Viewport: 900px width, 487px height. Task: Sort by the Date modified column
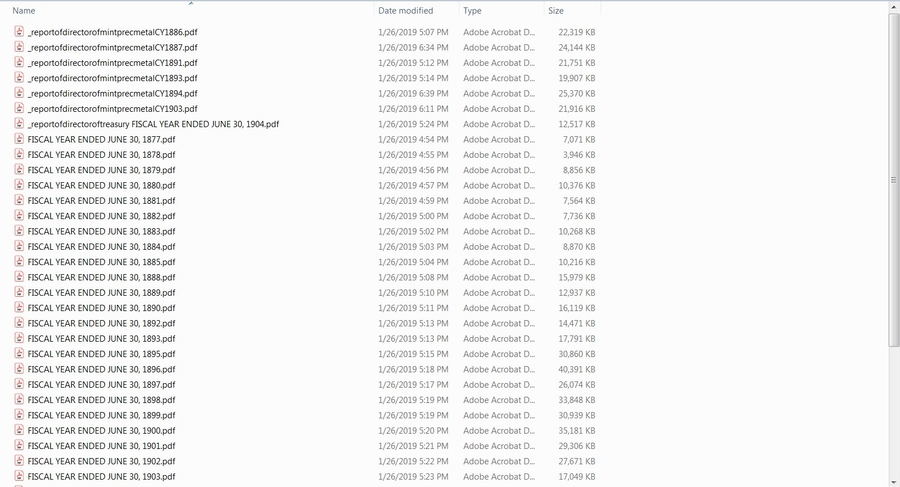coord(405,11)
